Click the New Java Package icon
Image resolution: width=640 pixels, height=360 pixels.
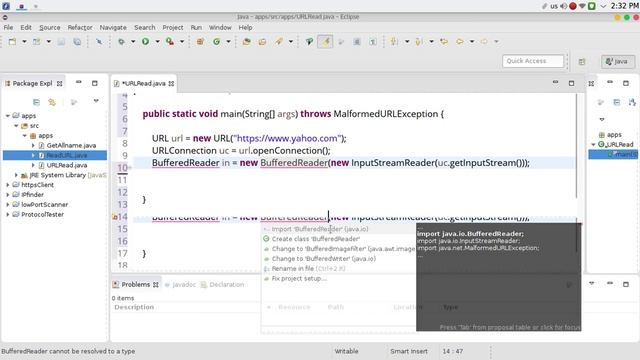(200, 42)
